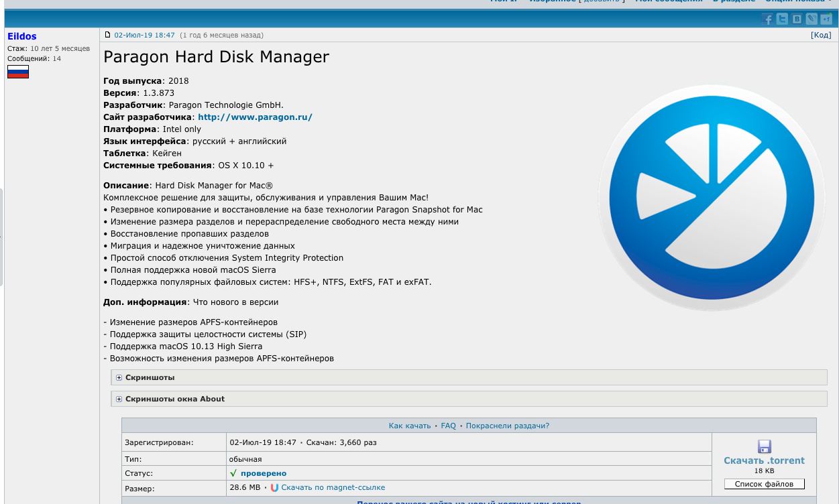Share the post on Twitter
The width and height of the screenshot is (839, 504).
(783, 19)
